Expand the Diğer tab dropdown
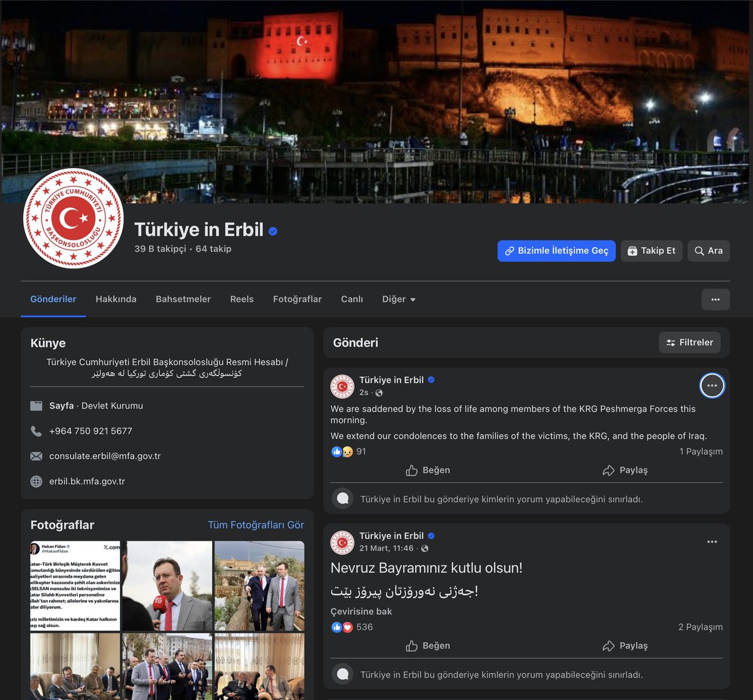This screenshot has height=700, width=753. click(398, 299)
